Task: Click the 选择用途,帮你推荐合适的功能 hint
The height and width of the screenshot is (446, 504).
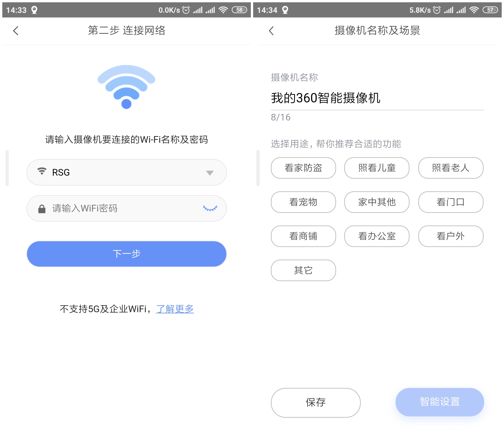Action: click(336, 144)
